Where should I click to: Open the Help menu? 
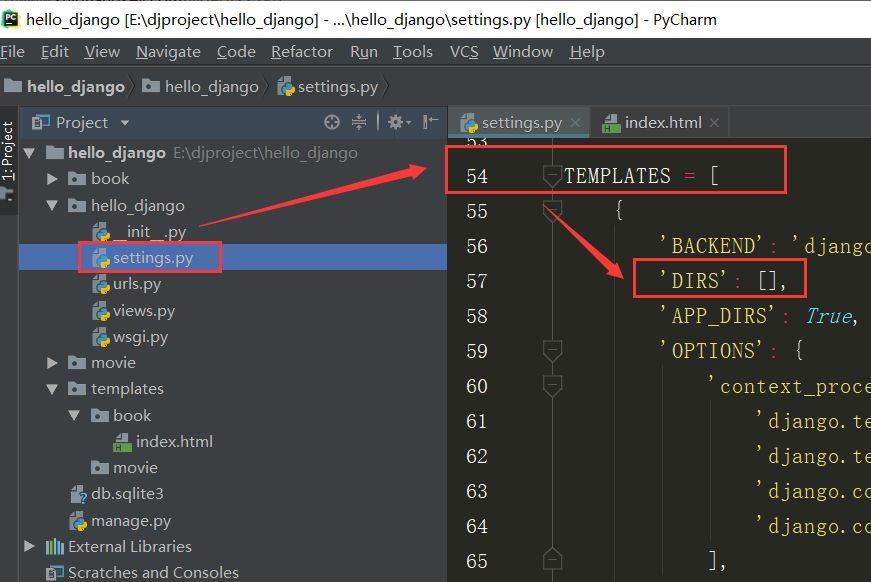[587, 52]
